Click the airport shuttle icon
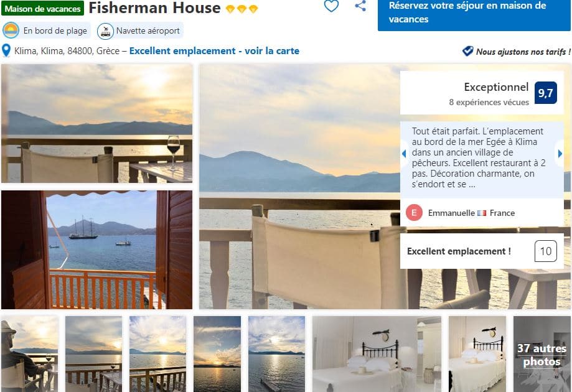 [x=105, y=31]
